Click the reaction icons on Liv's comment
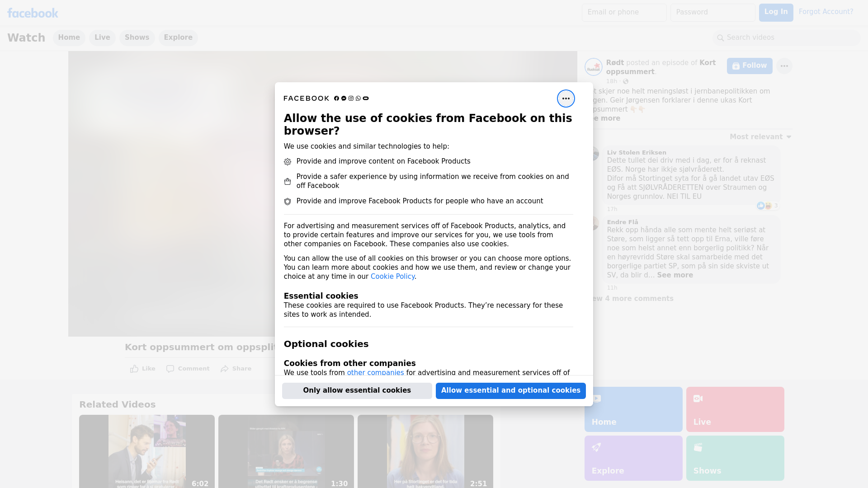Viewport: 868px width, 488px height. [x=764, y=206]
